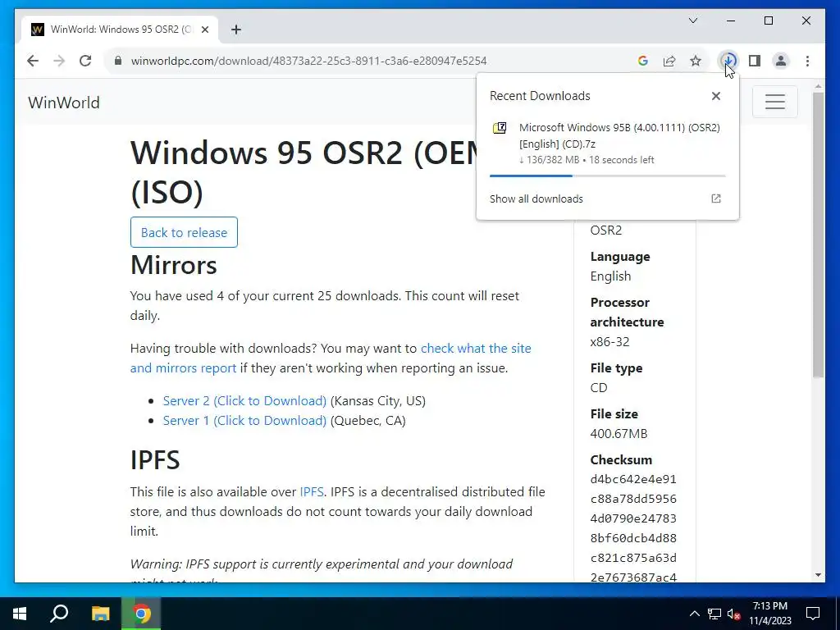The width and height of the screenshot is (840, 630).
Task: Click the browser forward arrow
Action: pyautogui.click(x=59, y=61)
